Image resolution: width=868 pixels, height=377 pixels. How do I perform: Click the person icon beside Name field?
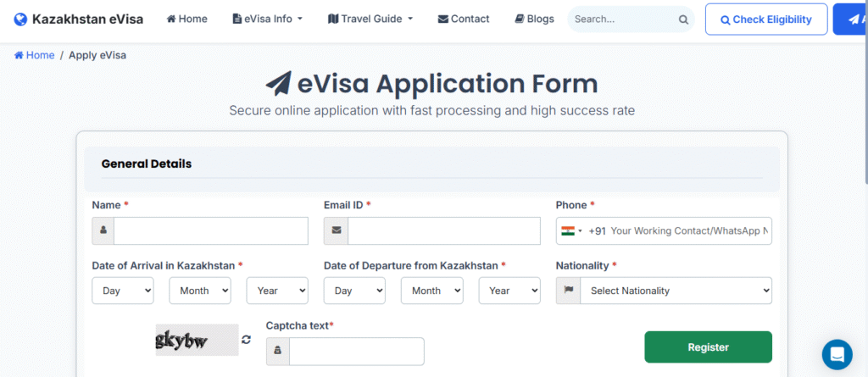point(103,230)
